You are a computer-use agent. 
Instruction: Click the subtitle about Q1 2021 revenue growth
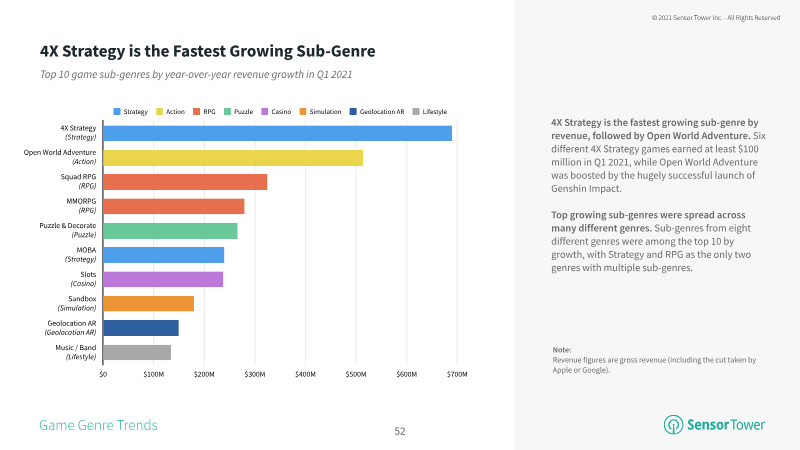(196, 74)
